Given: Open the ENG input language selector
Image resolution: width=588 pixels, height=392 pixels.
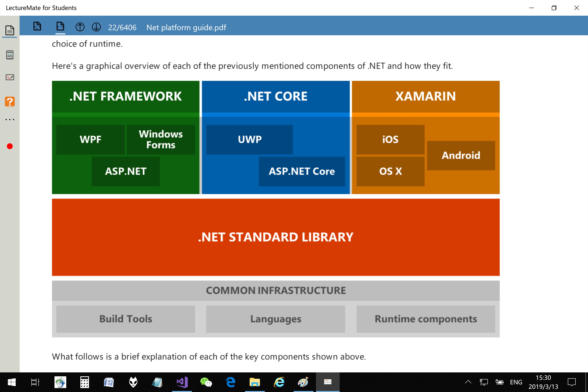Looking at the screenshot, I should (516, 382).
